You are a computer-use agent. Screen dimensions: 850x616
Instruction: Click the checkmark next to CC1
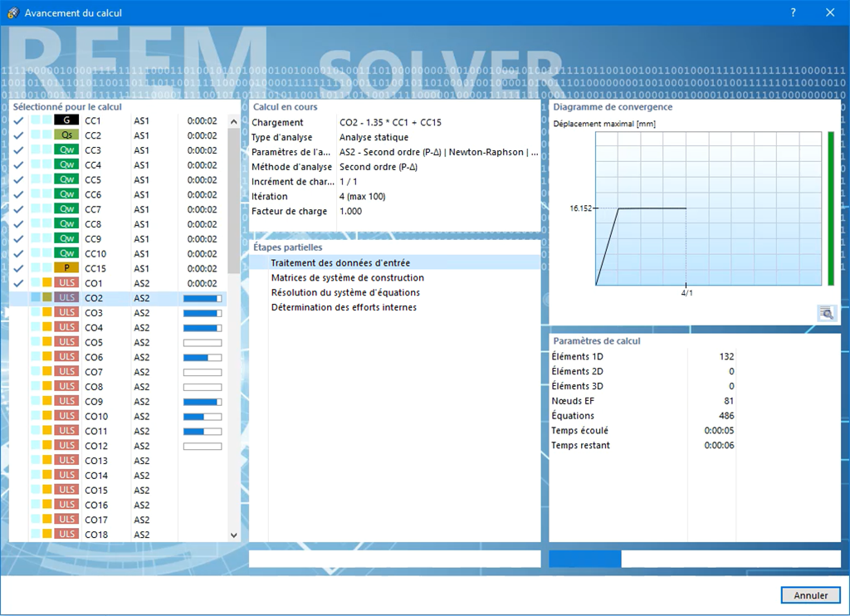pos(18,121)
